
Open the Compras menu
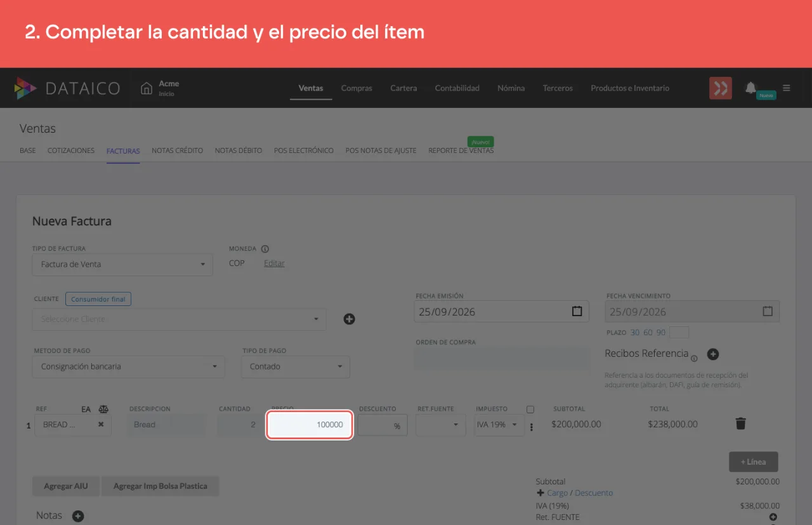357,88
